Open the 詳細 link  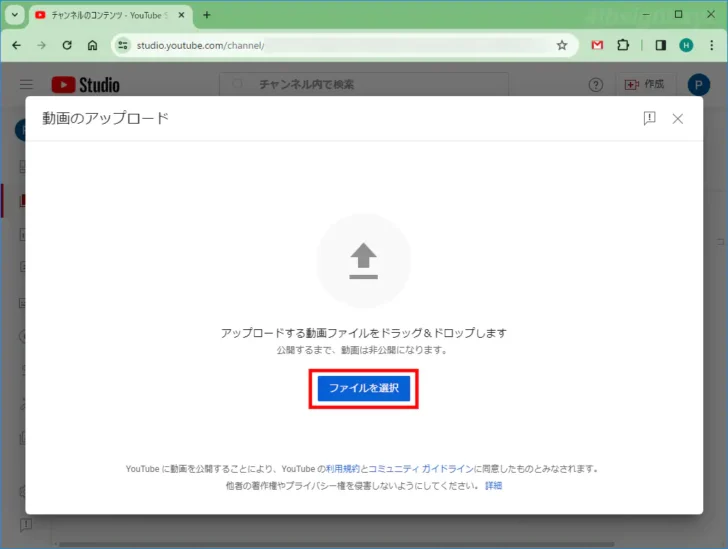point(493,485)
